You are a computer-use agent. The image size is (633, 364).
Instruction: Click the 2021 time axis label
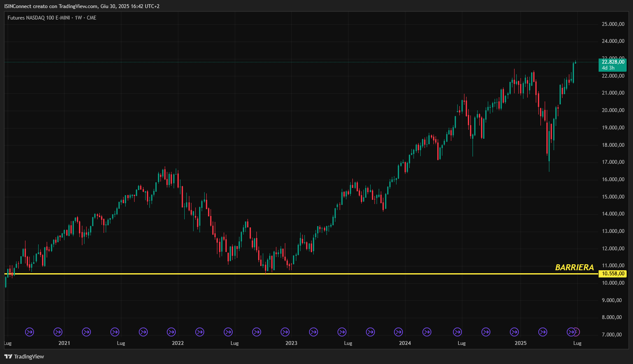64,343
